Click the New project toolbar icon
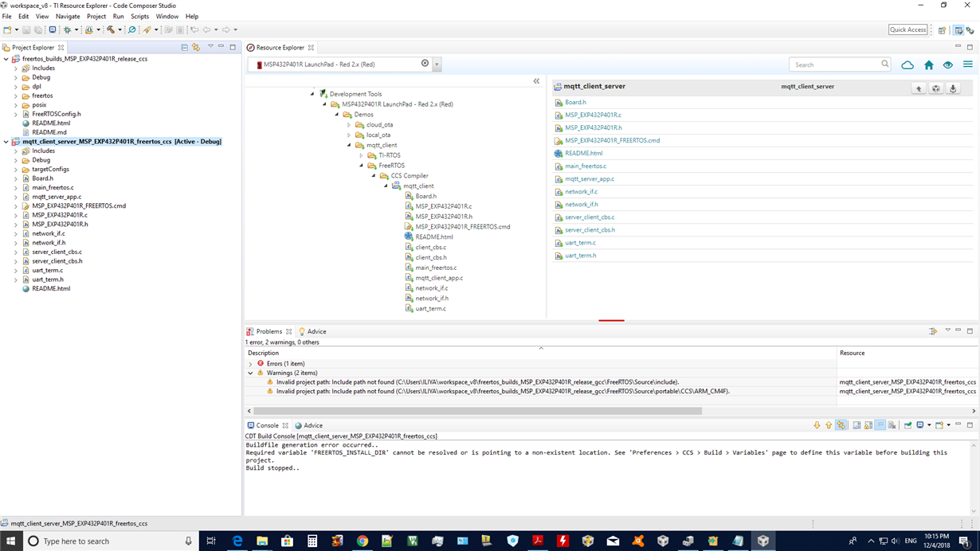Image resolution: width=980 pixels, height=551 pixels. (7, 29)
